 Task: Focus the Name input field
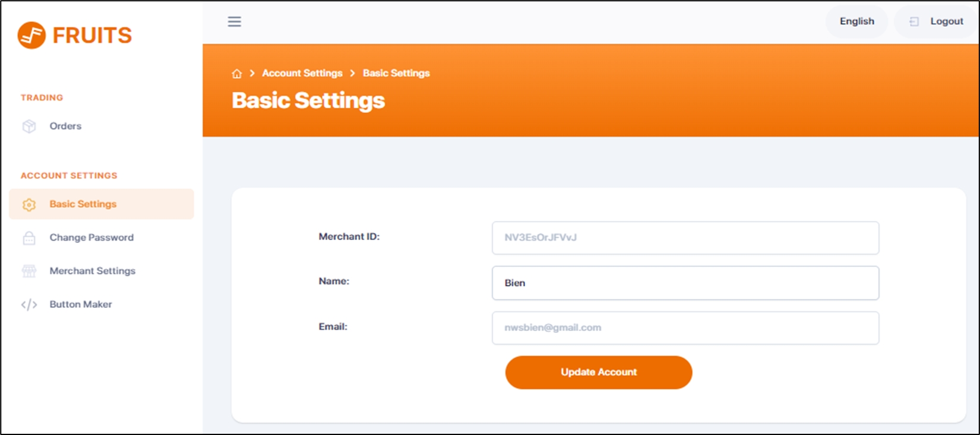pyautogui.click(x=685, y=283)
